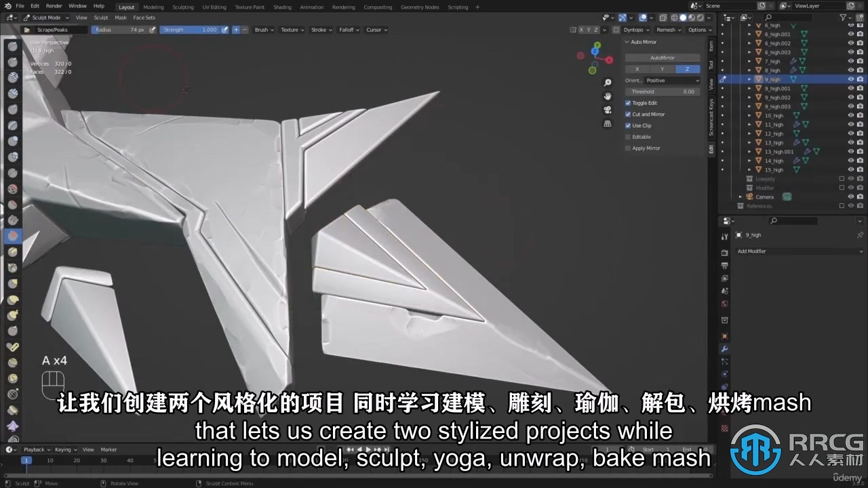Click the Threshold value field
Screen dimensions: 868x488
(663, 91)
